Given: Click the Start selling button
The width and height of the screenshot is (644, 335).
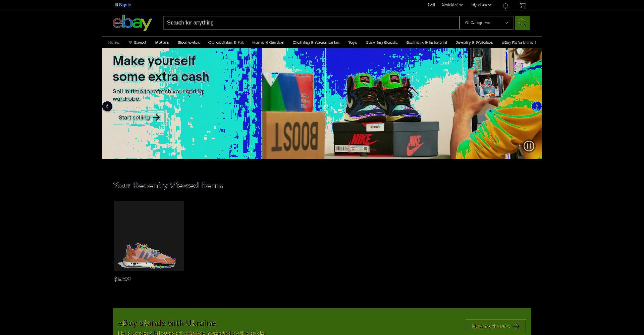Looking at the screenshot, I should [x=139, y=118].
